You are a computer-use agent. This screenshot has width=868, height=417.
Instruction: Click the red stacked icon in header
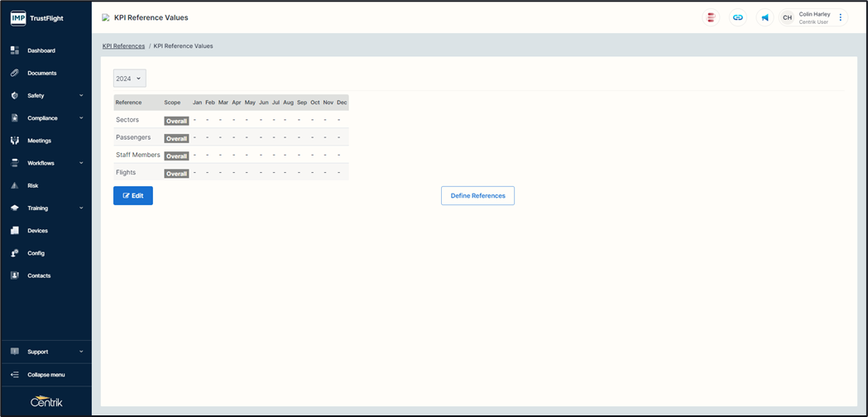[x=711, y=17]
